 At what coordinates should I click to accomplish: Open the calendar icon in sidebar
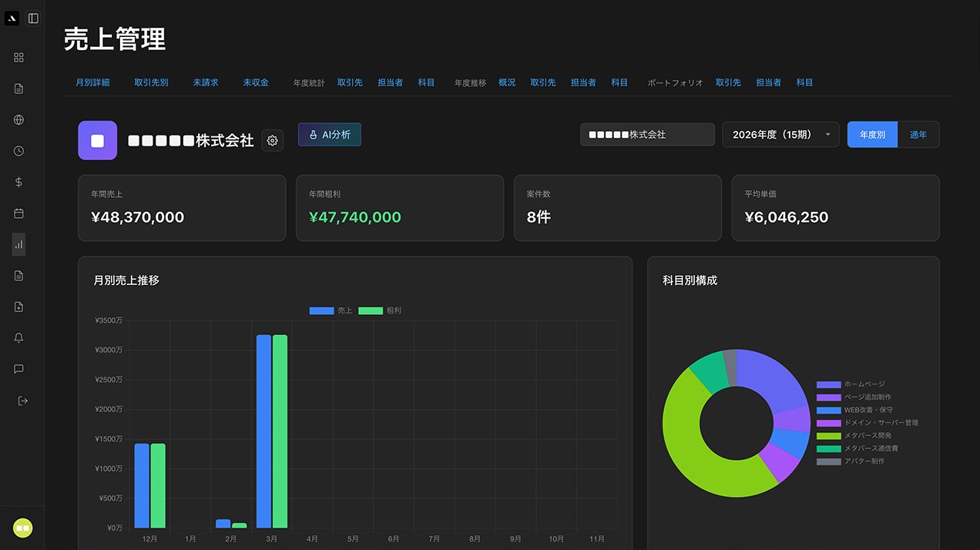point(19,213)
